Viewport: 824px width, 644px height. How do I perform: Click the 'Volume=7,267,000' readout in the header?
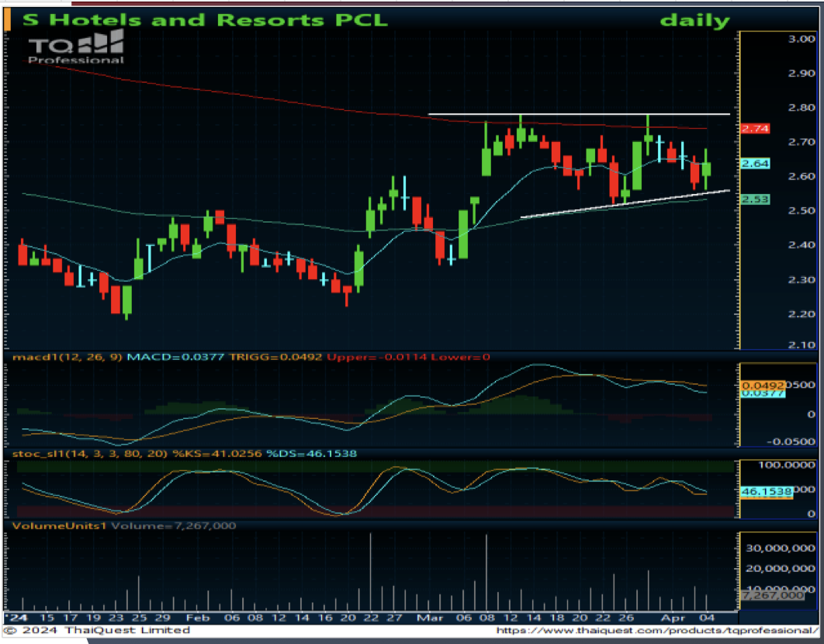174,526
